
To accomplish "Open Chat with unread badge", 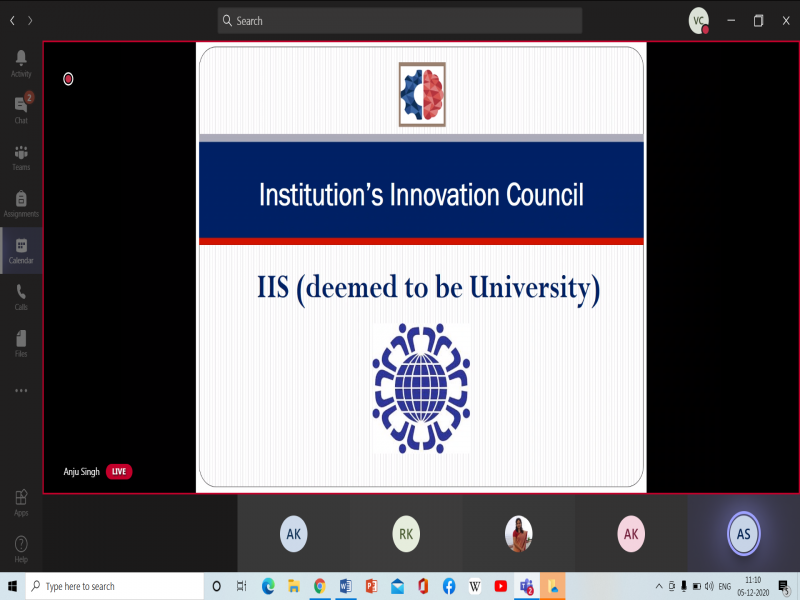I will coord(21,108).
